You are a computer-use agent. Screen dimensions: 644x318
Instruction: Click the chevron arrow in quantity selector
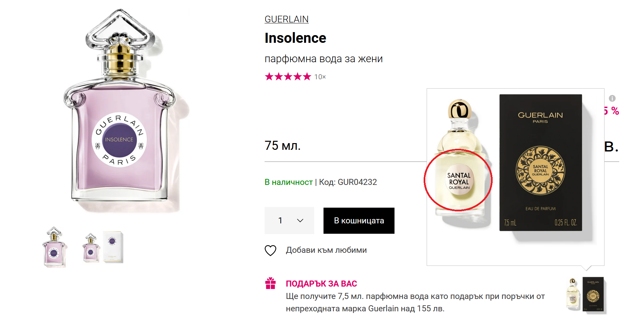(x=300, y=221)
